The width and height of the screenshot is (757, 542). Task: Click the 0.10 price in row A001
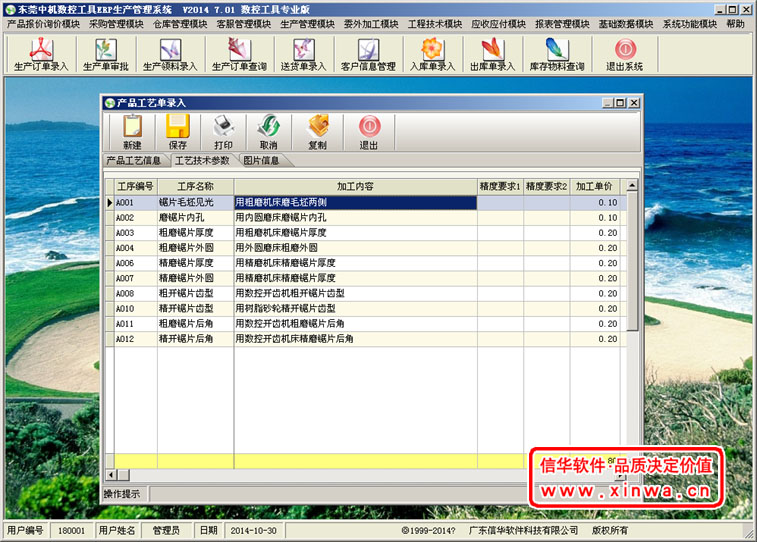(x=594, y=203)
